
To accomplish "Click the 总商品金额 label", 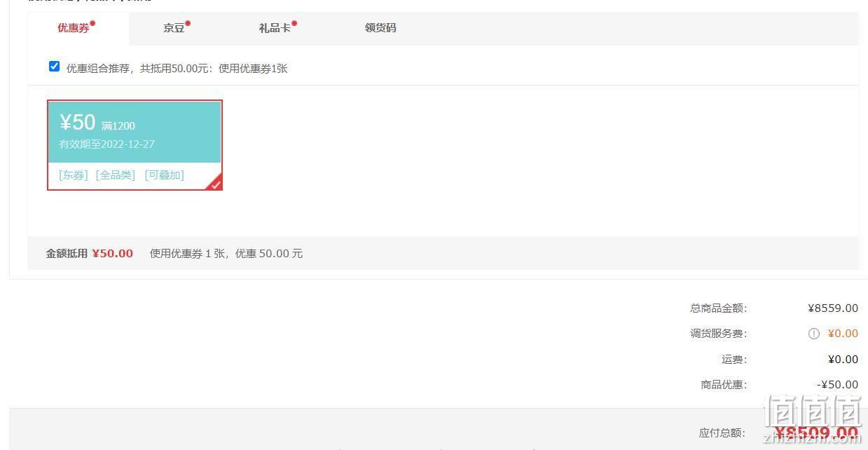I will (x=719, y=308).
